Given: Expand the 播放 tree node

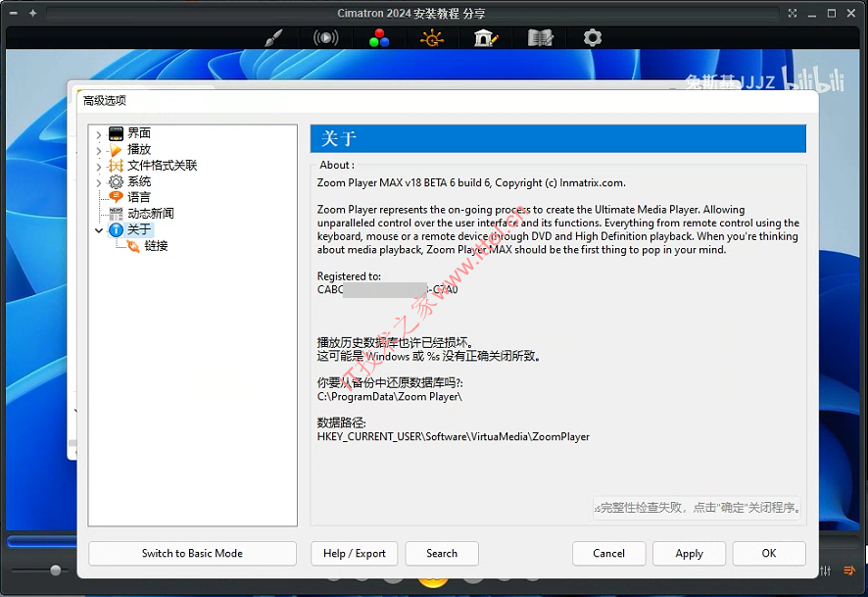Looking at the screenshot, I should coord(99,150).
